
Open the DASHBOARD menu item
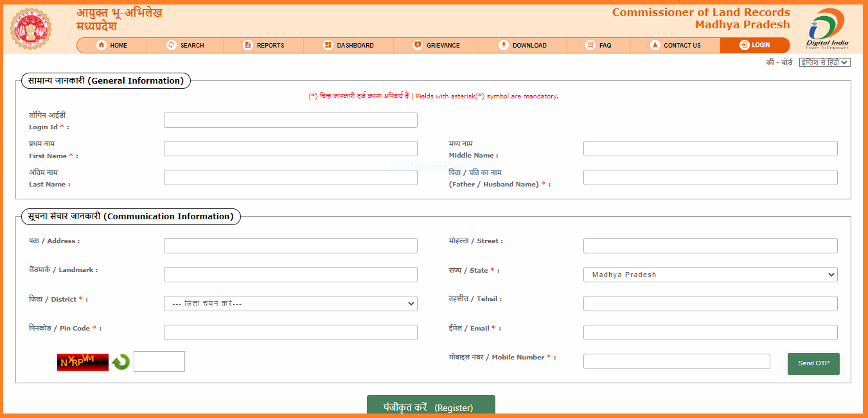(348, 45)
